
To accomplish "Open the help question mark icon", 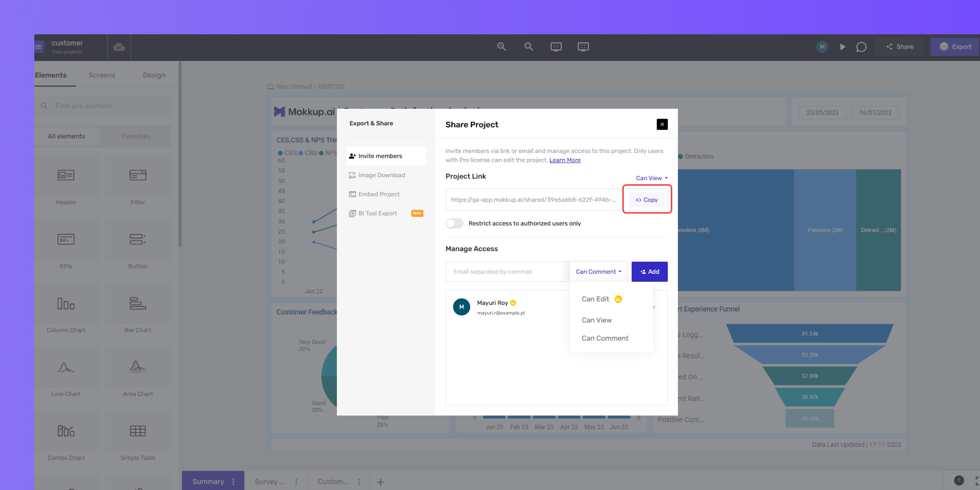I will (959, 480).
